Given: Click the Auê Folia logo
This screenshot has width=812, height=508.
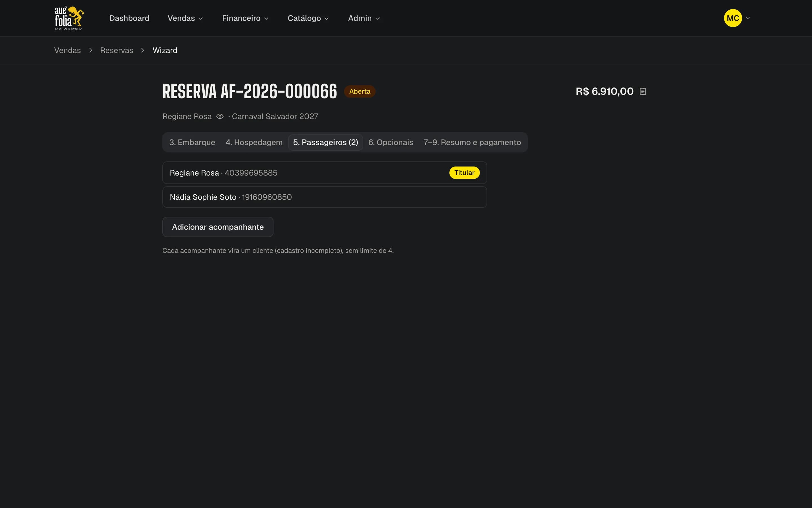Looking at the screenshot, I should click(69, 18).
